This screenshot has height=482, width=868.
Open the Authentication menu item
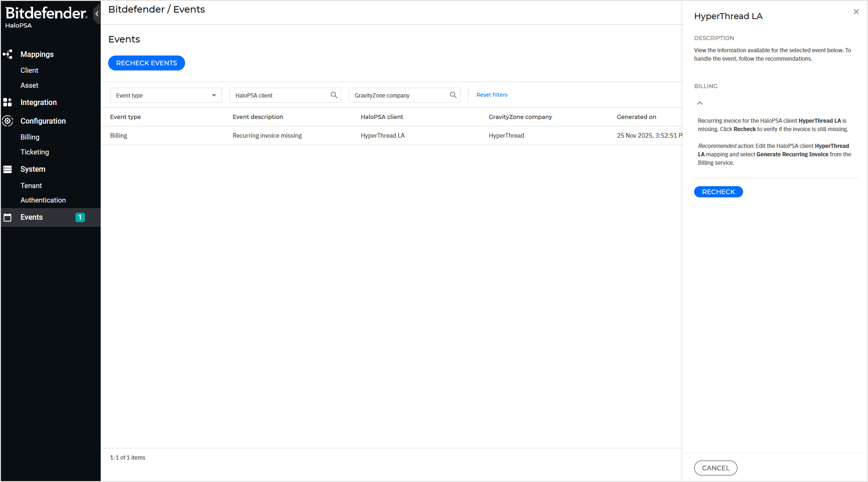[43, 200]
